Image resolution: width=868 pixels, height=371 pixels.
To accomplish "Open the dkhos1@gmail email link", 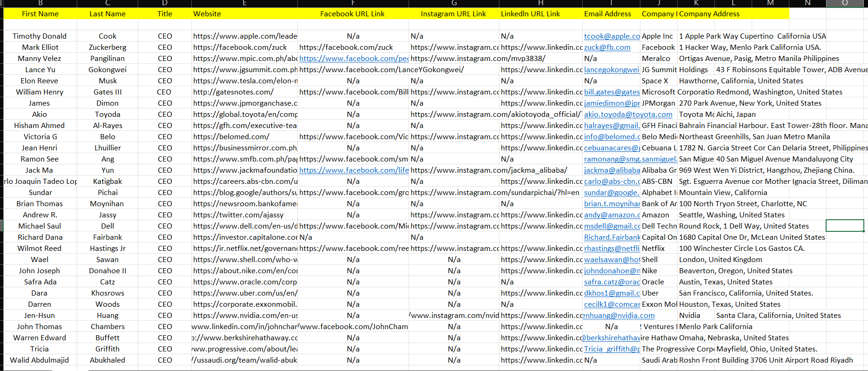I will point(612,293).
